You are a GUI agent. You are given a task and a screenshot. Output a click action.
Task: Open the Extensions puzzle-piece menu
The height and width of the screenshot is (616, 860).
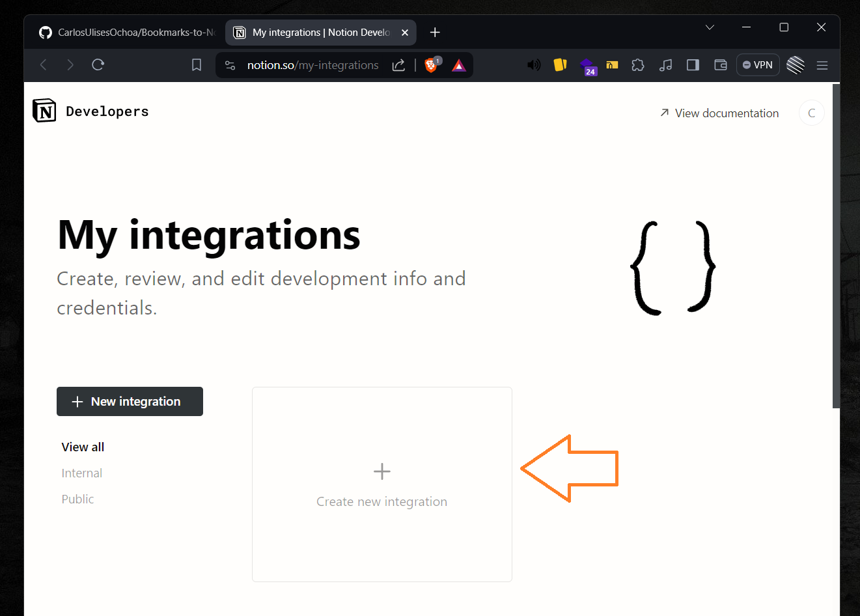pyautogui.click(x=638, y=65)
